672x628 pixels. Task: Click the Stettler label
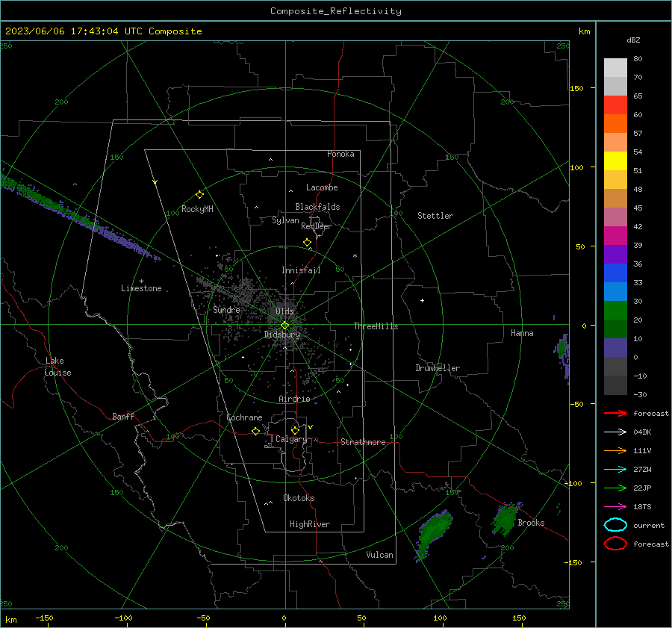[x=435, y=216]
